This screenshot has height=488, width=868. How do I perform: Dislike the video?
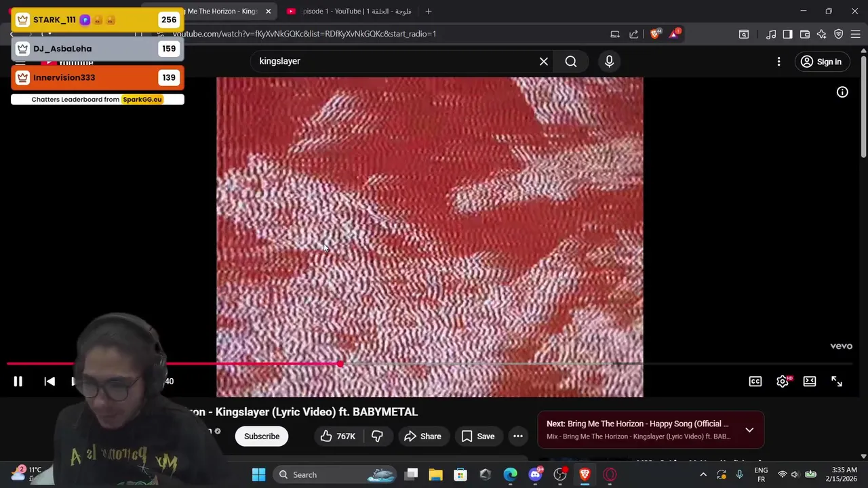tap(378, 436)
